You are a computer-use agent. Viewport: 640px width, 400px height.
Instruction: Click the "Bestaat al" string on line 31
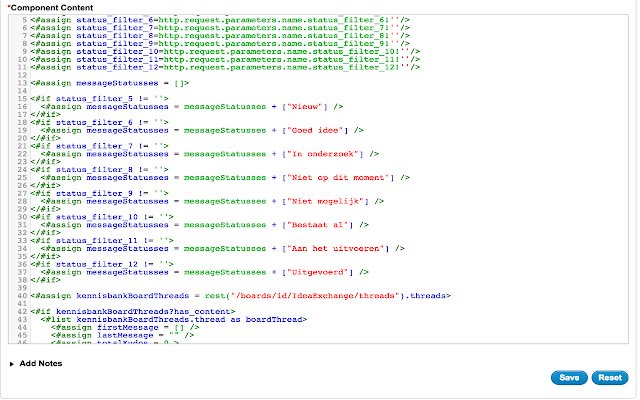pyautogui.click(x=318, y=225)
